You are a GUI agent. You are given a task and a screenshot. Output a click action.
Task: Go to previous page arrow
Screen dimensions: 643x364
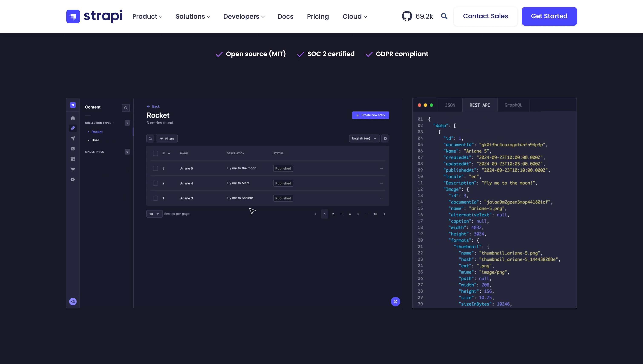pos(315,214)
